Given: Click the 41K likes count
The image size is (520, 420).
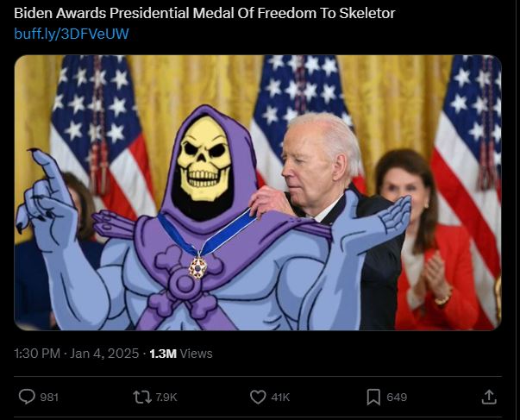Looking at the screenshot, I should (280, 398).
